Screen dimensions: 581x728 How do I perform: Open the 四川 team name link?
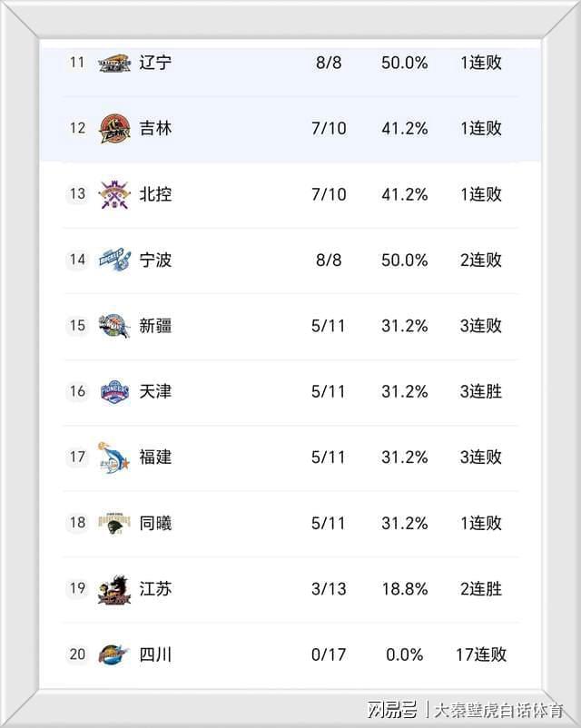[155, 654]
